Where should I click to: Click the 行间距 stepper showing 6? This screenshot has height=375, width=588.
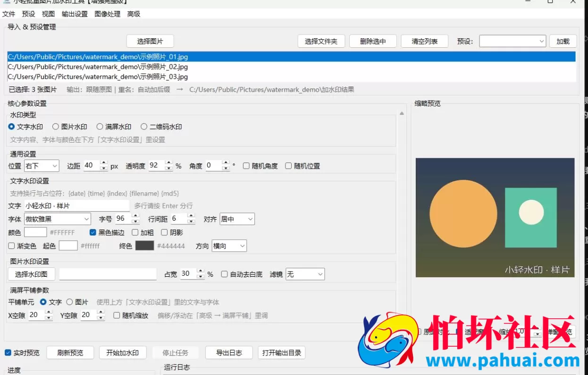[x=183, y=219]
